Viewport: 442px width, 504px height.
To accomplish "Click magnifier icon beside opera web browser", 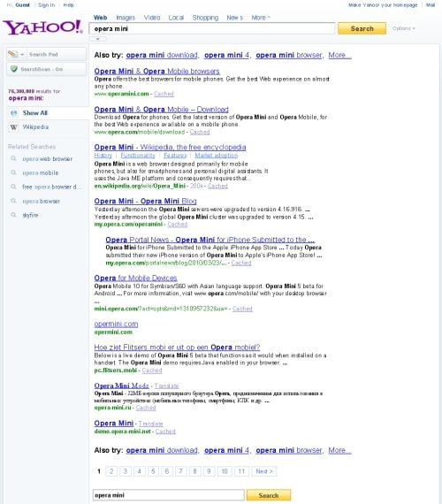I will [13, 158].
